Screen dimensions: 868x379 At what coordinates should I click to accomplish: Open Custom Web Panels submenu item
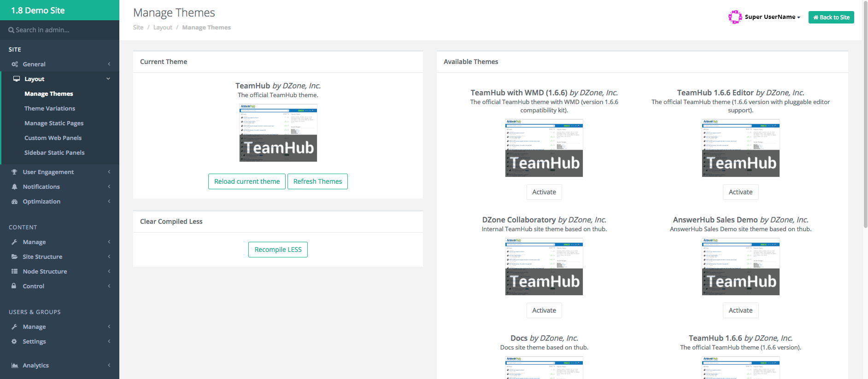53,138
